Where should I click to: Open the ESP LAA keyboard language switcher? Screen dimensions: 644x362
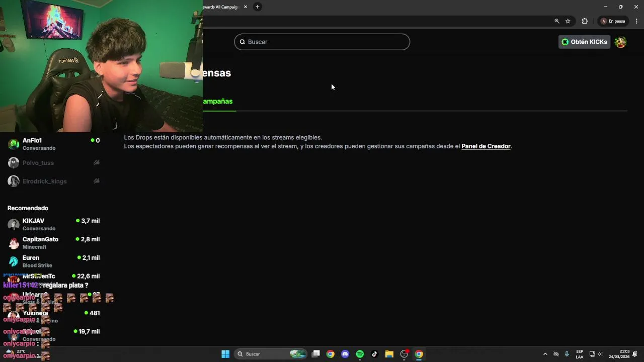[x=580, y=354]
